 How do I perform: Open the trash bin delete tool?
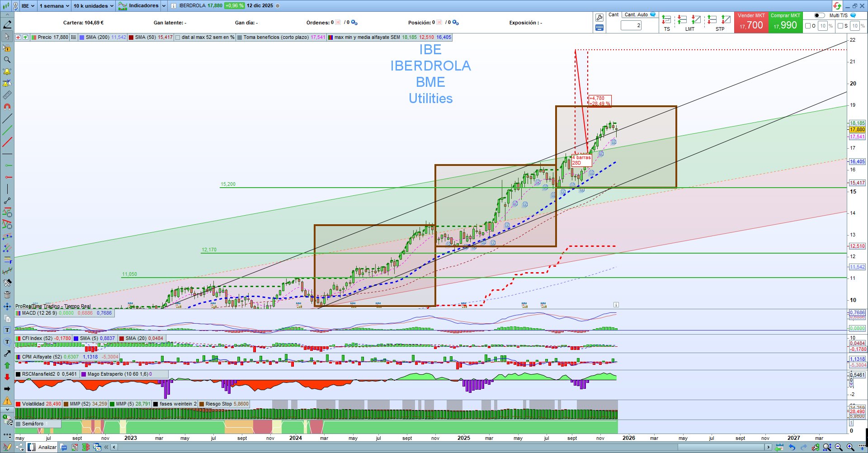pos(7,295)
